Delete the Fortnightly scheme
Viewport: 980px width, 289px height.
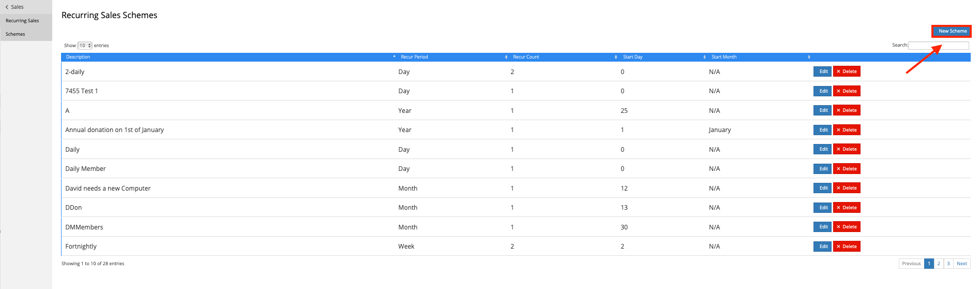coord(847,247)
